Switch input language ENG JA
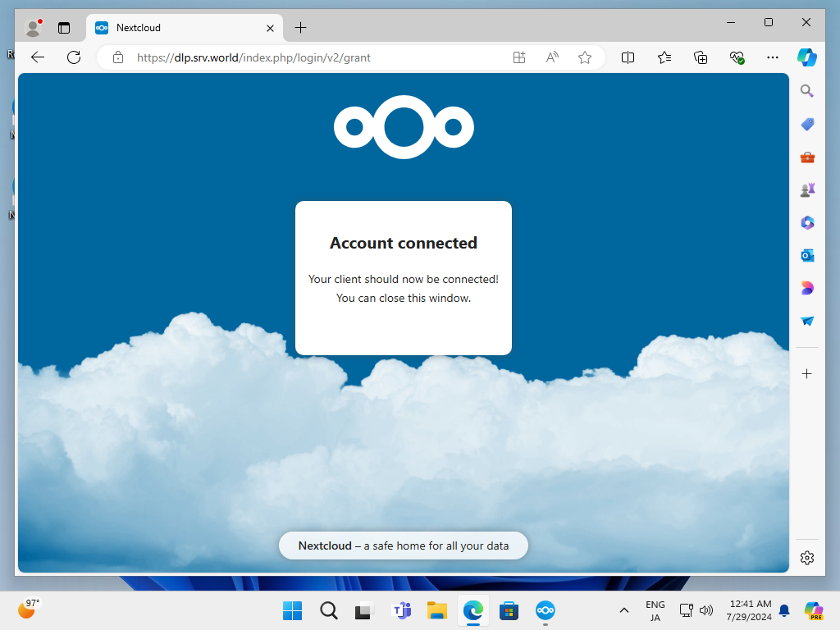Viewport: 840px width, 630px height. click(655, 610)
